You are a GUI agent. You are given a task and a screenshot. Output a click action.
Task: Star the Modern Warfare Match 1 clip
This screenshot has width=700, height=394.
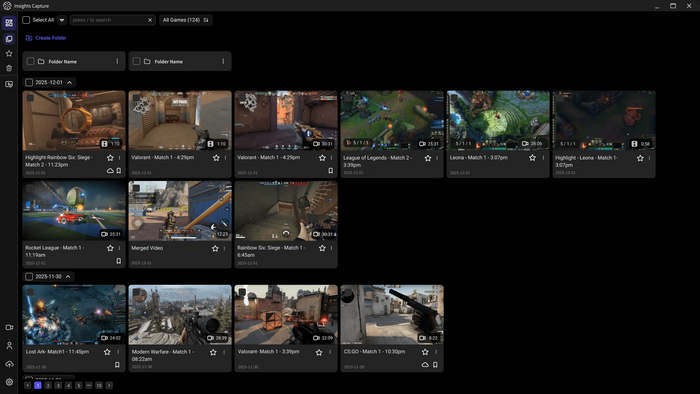(x=213, y=353)
